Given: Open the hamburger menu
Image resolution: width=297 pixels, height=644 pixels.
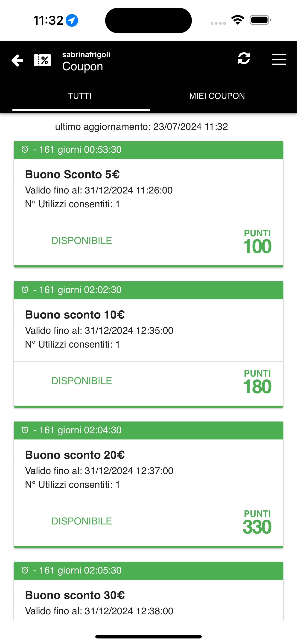Looking at the screenshot, I should pos(279,59).
